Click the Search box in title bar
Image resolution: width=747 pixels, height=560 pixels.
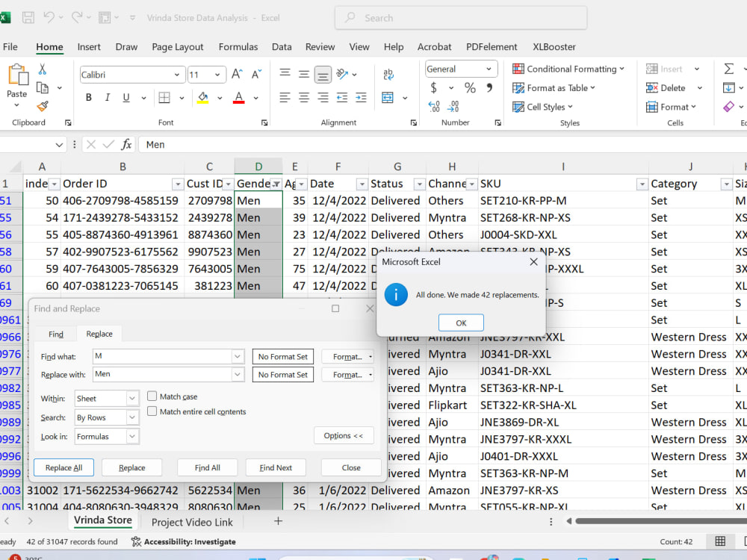[x=461, y=18]
